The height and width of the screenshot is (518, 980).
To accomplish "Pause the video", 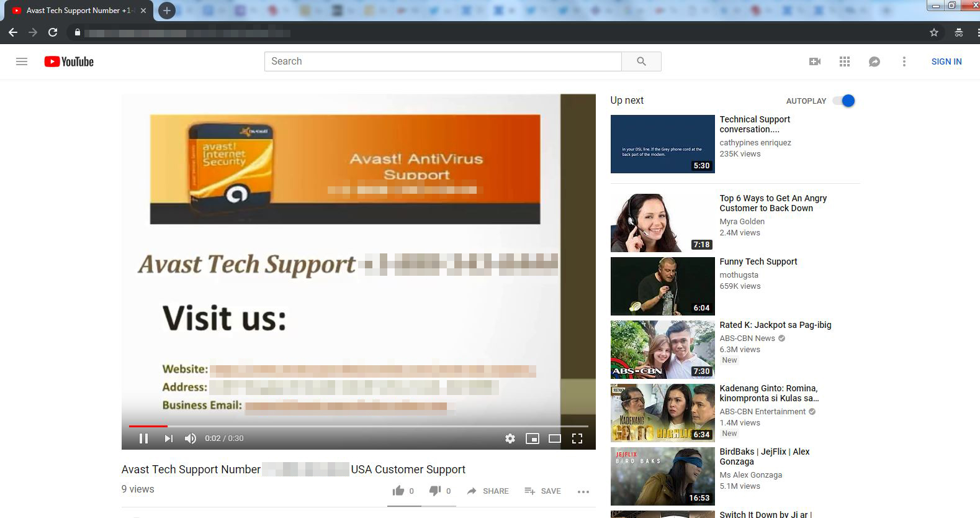I will pyautogui.click(x=143, y=438).
